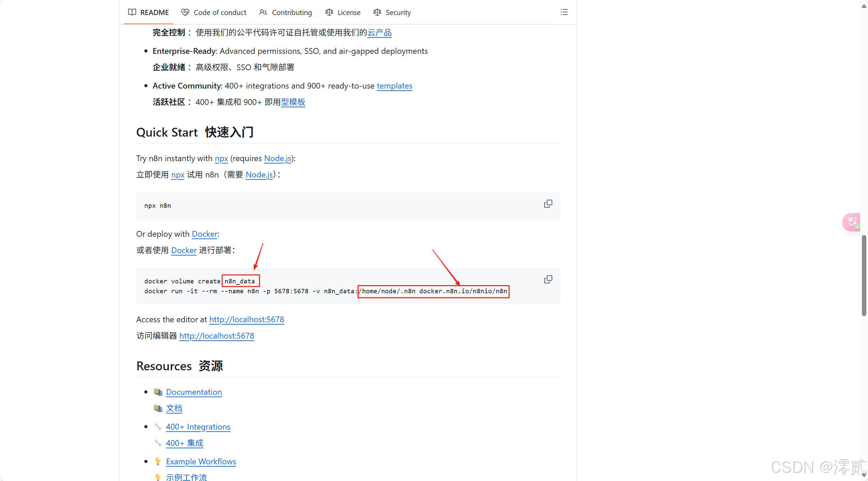
Task: Click the README book icon
Action: [132, 12]
